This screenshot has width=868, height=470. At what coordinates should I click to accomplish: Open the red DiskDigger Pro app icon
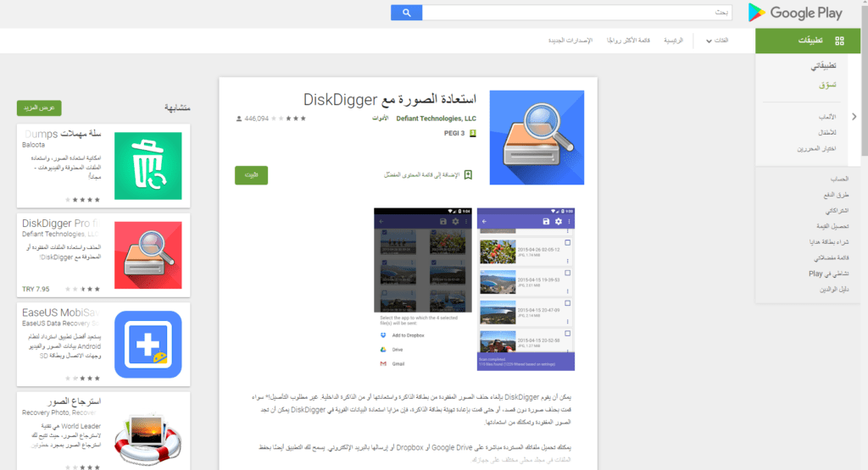point(148,255)
